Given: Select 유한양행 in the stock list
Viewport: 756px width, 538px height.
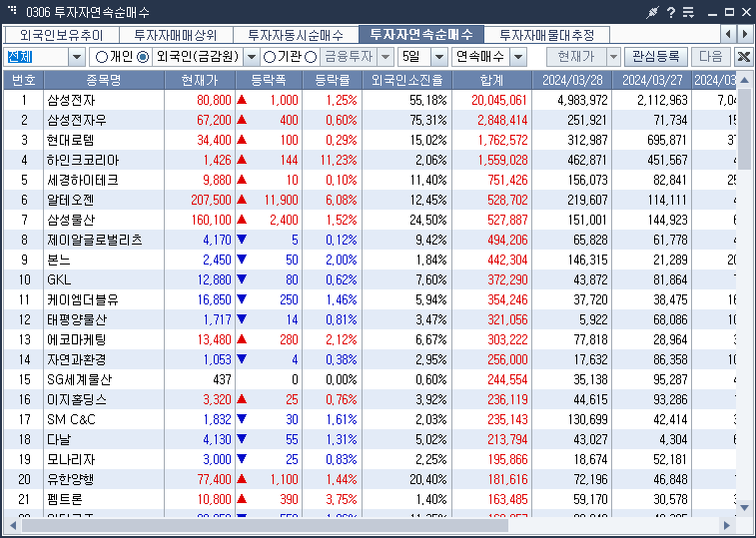Looking at the screenshot, I should [71, 480].
